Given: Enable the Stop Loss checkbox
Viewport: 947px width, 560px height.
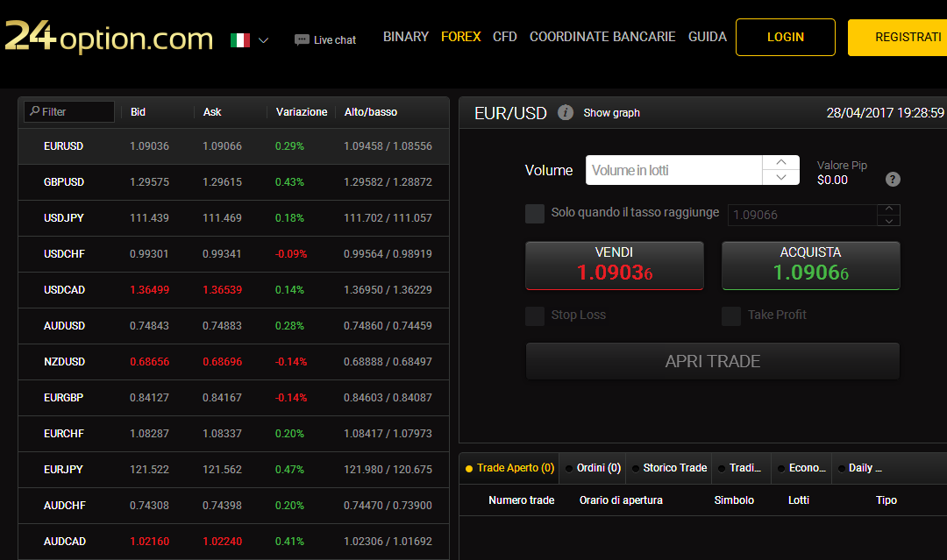Looking at the screenshot, I should (x=535, y=316).
